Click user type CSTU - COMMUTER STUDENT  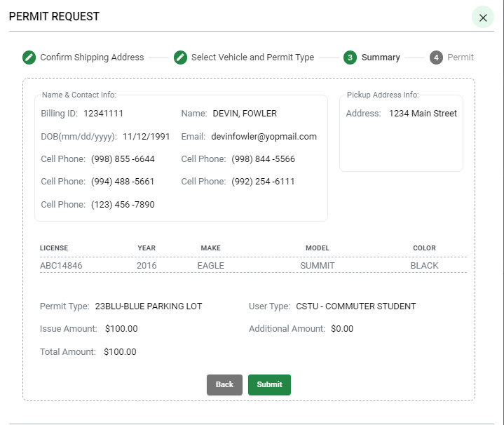tap(356, 306)
